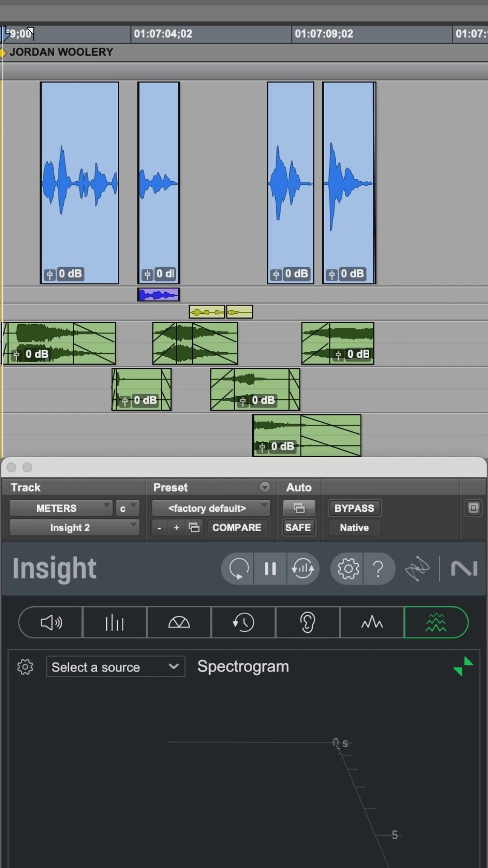This screenshot has height=868, width=488.
Task: Open Spectrogram settings gear
Action: pos(25,667)
